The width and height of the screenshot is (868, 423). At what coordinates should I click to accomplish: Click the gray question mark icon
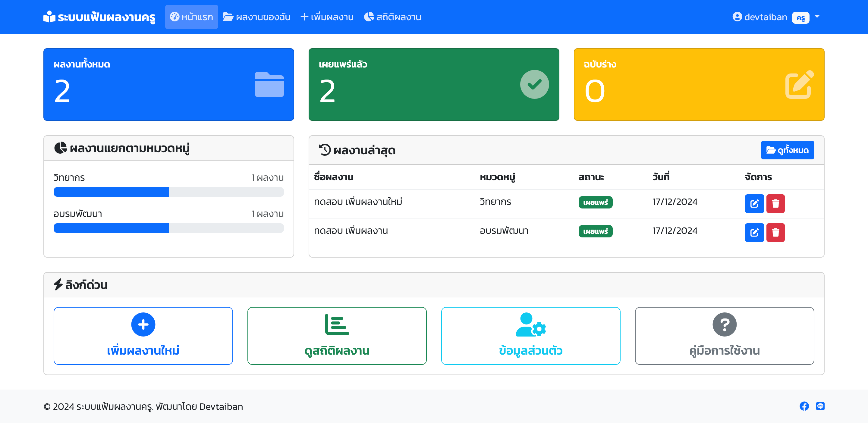click(x=725, y=324)
